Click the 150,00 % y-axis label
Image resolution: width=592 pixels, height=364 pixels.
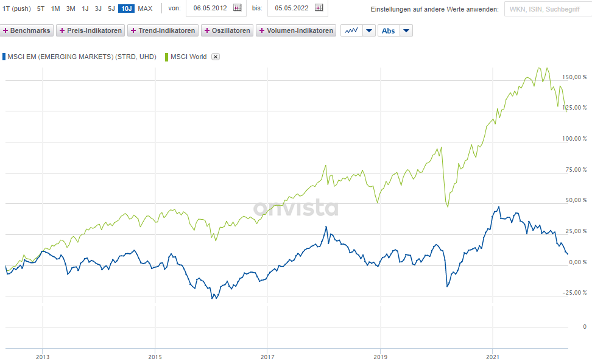574,77
